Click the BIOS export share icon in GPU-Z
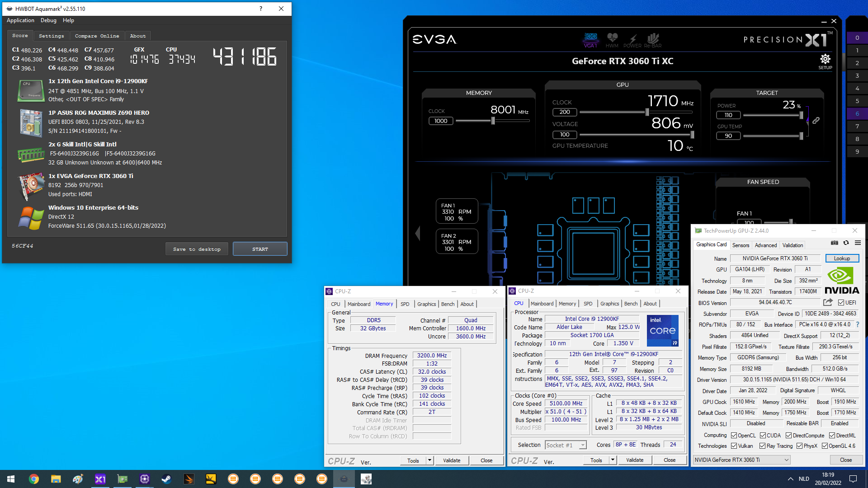 point(828,302)
